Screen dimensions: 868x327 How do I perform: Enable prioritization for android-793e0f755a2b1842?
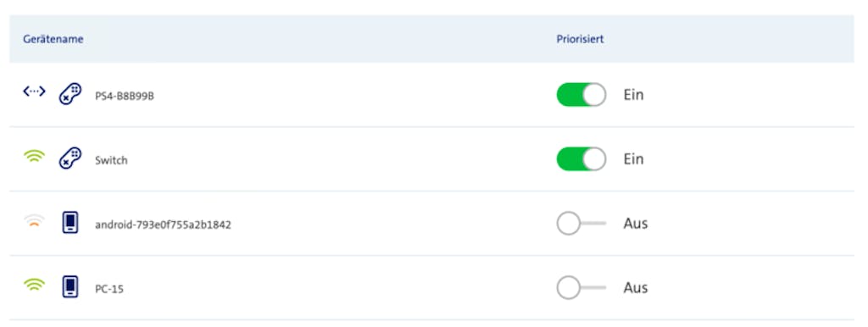click(x=581, y=224)
